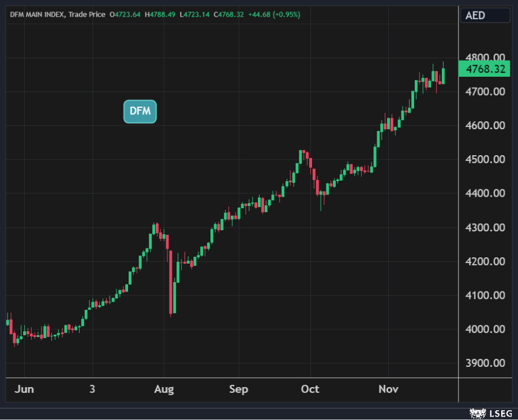Click the 3900.00 price axis label

click(485, 363)
